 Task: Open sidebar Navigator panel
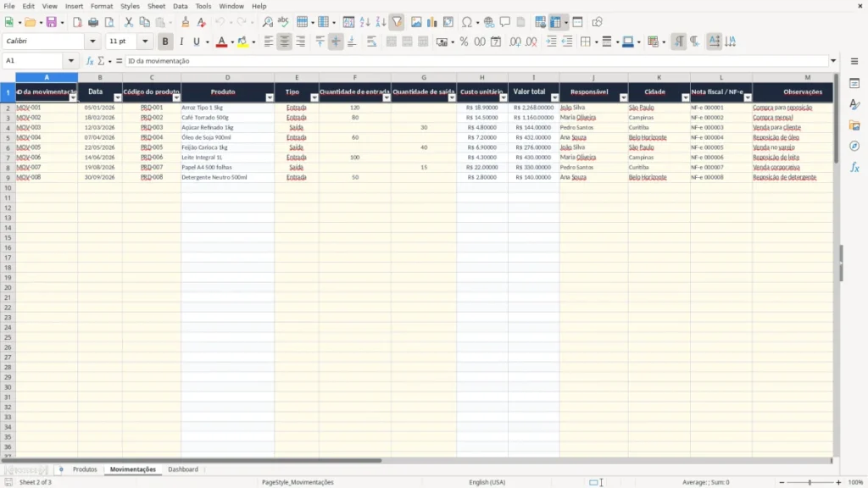[x=854, y=146]
